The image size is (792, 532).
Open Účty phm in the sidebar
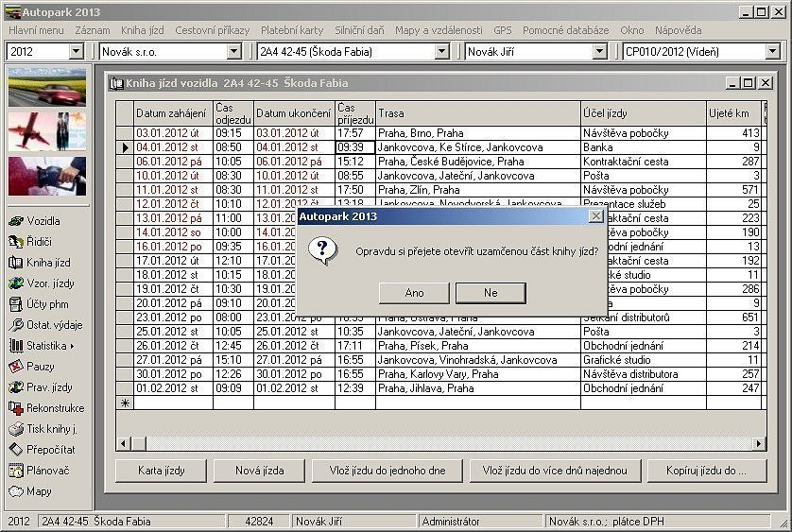(46, 304)
